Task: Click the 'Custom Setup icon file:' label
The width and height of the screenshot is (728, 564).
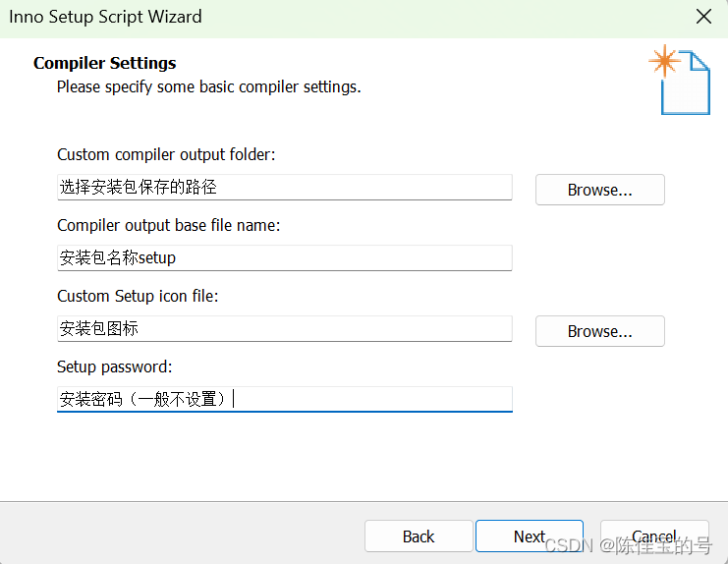Action: (138, 296)
